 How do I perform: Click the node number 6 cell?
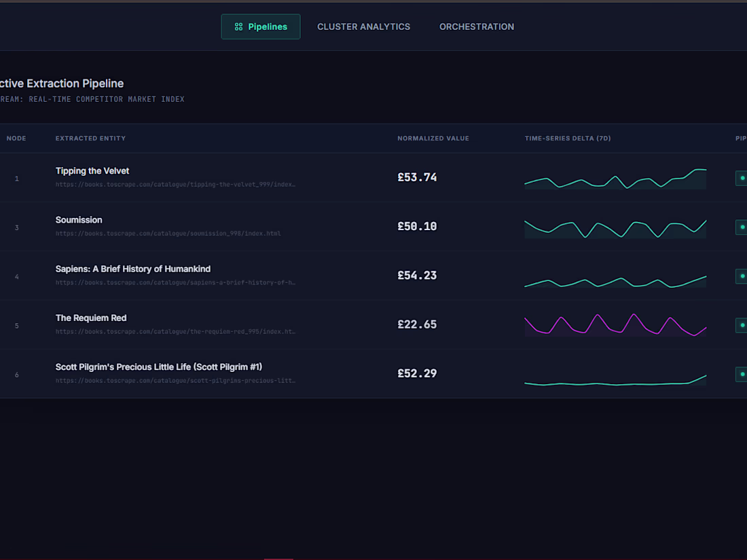coord(17,375)
